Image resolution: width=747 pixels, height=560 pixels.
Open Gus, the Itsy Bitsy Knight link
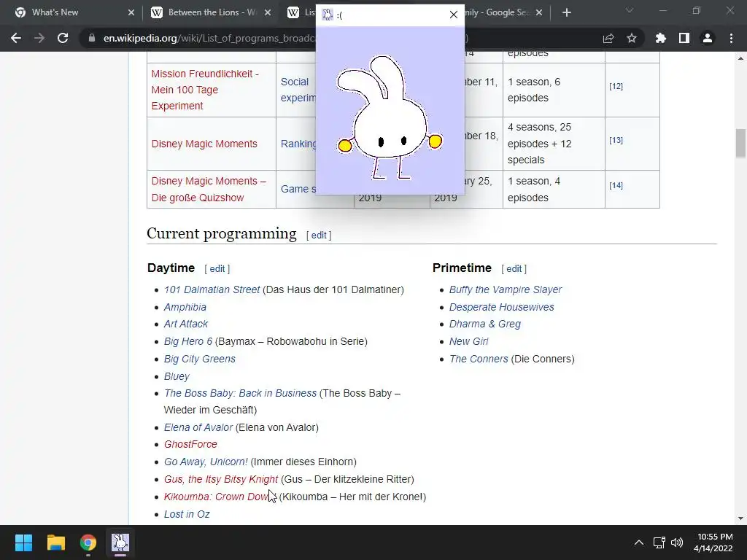pos(221,479)
